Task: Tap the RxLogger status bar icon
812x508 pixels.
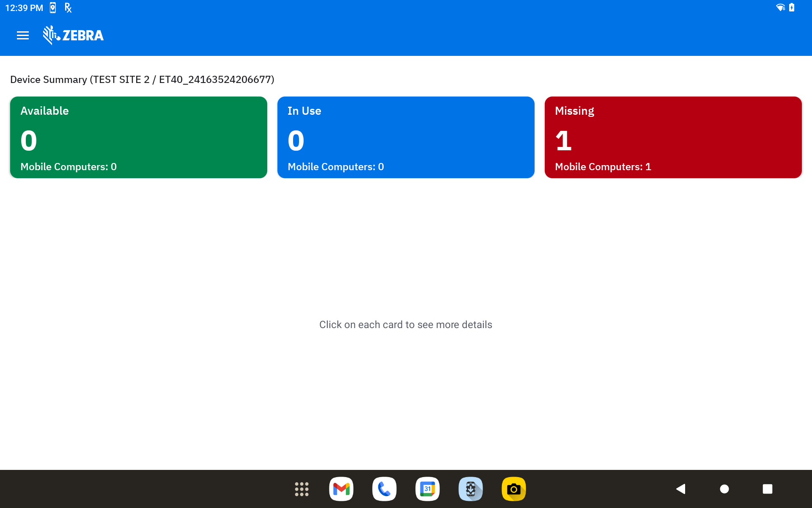Action: [68, 8]
